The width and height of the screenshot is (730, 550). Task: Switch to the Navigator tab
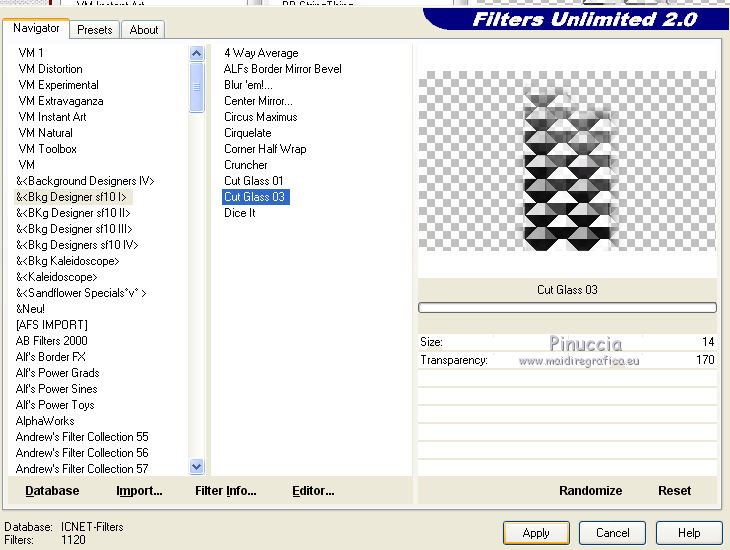click(36, 28)
